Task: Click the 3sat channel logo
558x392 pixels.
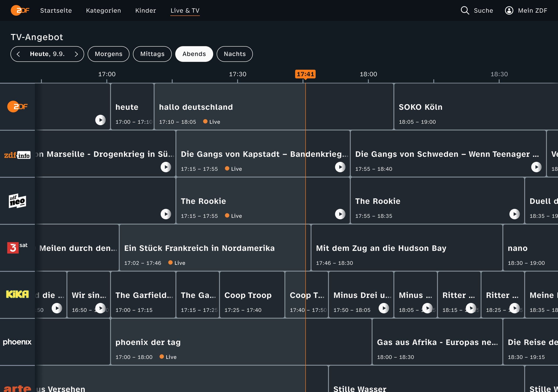Action: 17,248
